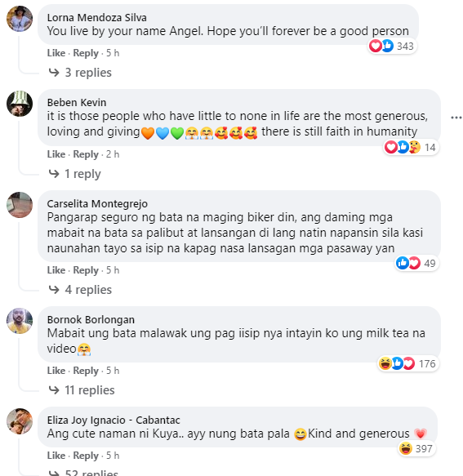View reaction icons showing 14 on Beben Kevin's comment
Viewport: 463px width, 476px height.
[411, 148]
